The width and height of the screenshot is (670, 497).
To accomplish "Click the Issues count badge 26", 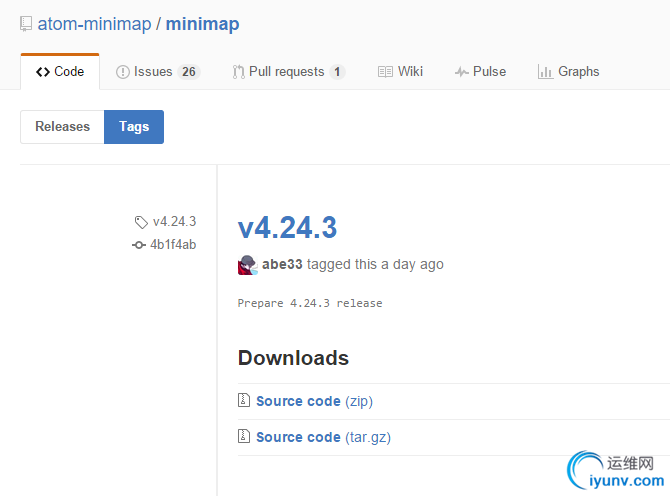I will [189, 72].
